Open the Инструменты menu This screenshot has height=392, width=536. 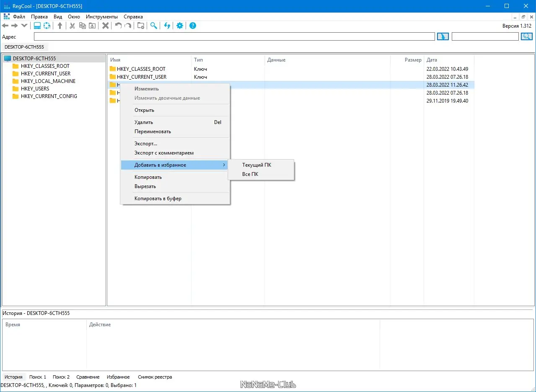coord(102,17)
